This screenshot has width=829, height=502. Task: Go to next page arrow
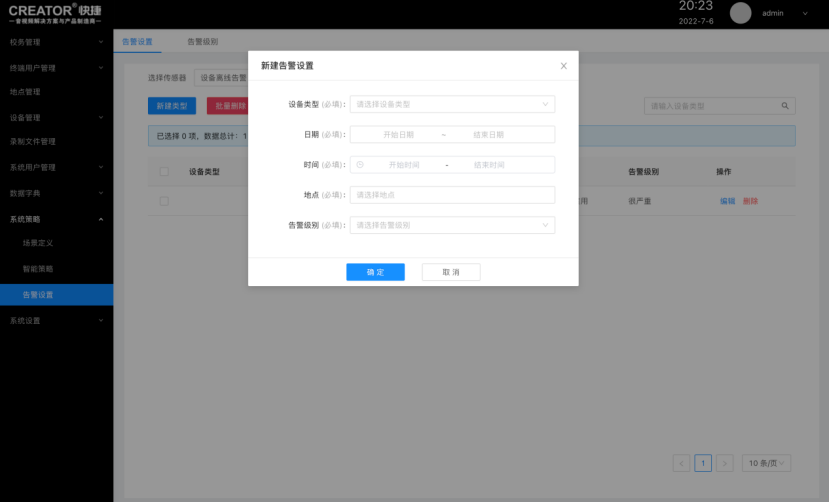tap(725, 463)
